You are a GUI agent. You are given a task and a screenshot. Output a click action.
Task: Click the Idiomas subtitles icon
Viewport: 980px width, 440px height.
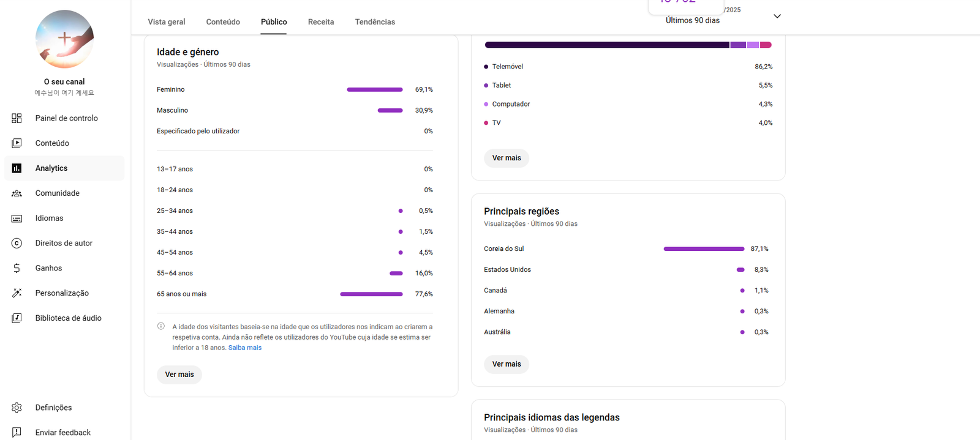[17, 218]
